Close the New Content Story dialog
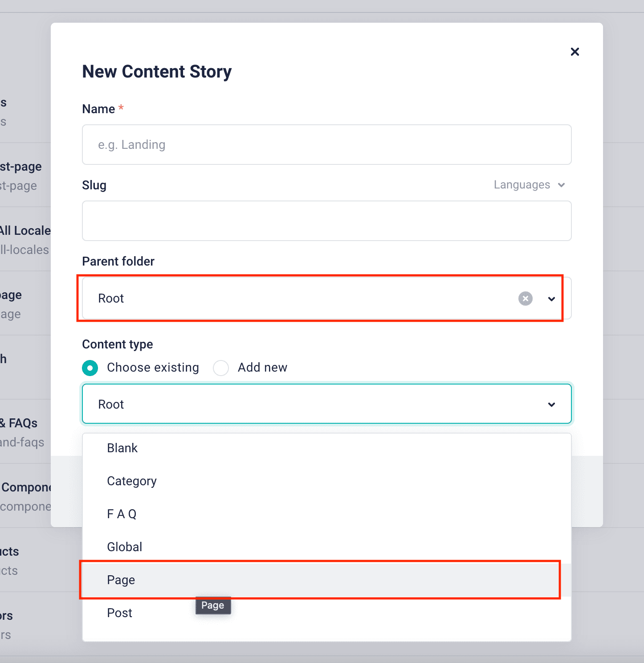644x663 pixels. click(575, 52)
